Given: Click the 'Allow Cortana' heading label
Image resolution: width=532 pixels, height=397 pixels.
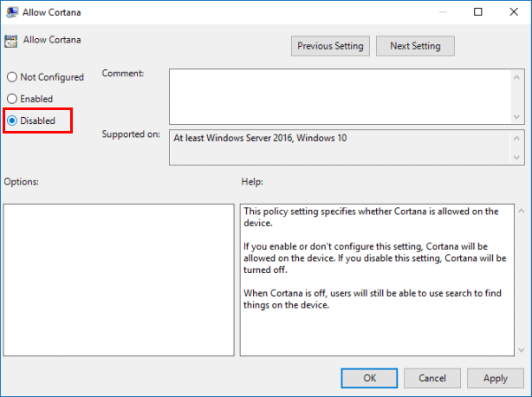Looking at the screenshot, I should click(52, 40).
